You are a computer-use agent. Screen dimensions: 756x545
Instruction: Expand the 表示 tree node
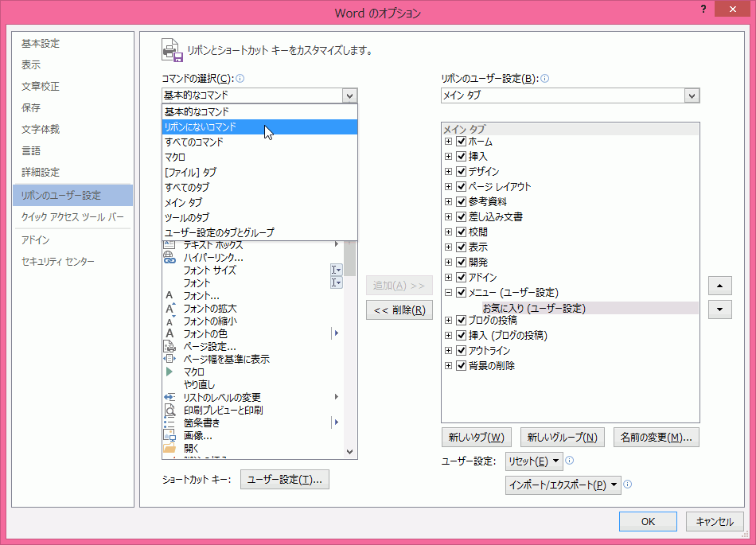(x=448, y=247)
